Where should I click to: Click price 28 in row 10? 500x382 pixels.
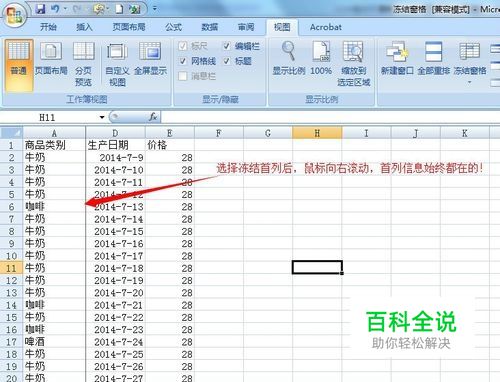coord(170,256)
